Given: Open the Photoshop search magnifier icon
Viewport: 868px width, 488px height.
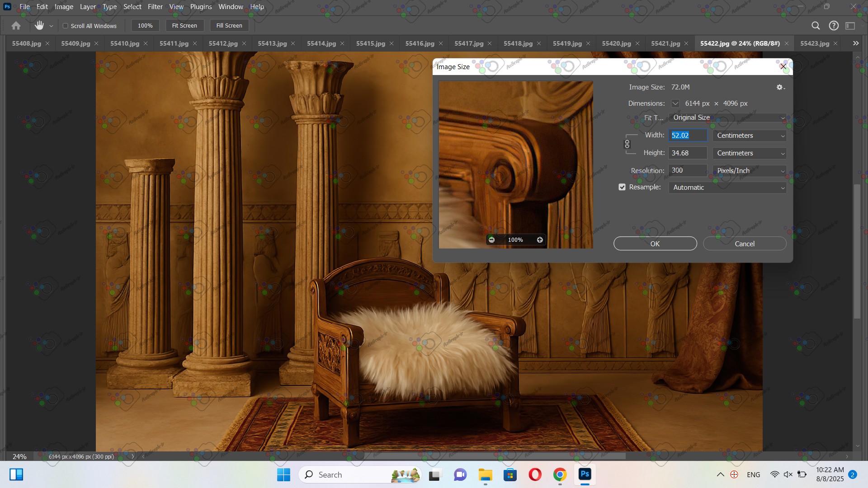Looking at the screenshot, I should click(x=816, y=26).
